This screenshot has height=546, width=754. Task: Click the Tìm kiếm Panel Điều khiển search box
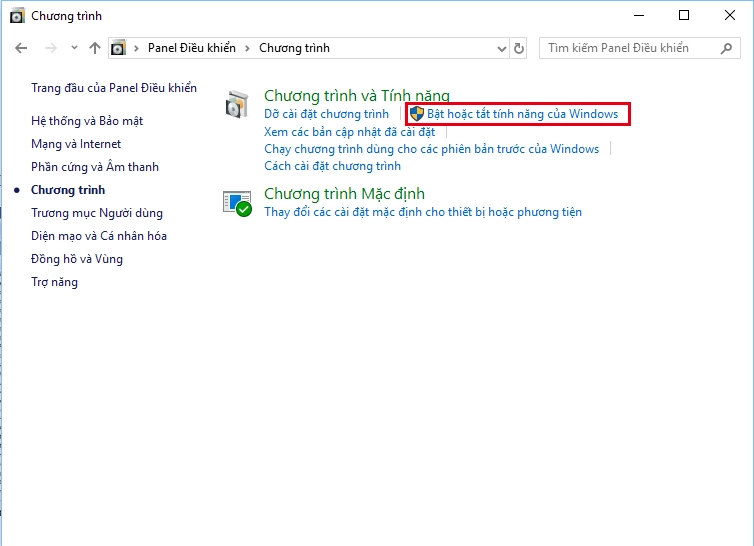click(630, 48)
